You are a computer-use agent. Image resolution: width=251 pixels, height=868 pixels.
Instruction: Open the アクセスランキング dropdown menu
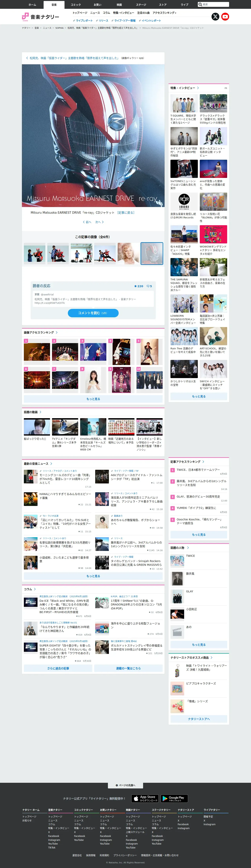pyautogui.click(x=164, y=13)
